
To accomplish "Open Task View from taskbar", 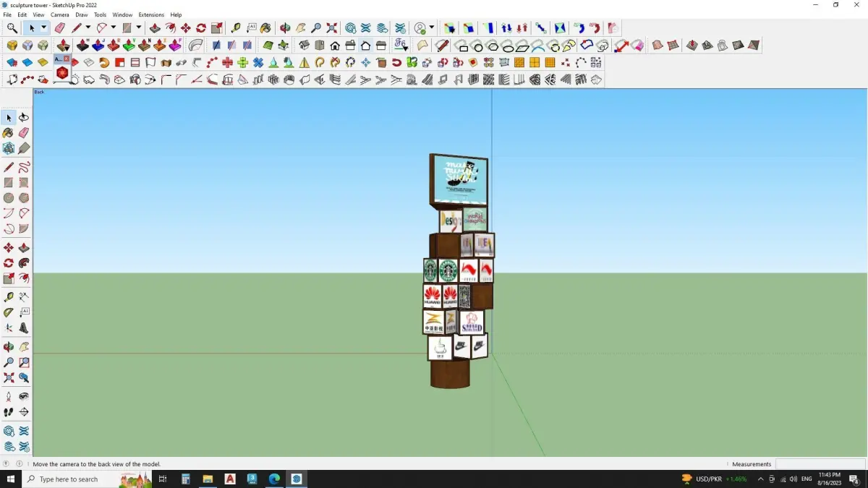I will pyautogui.click(x=163, y=479).
